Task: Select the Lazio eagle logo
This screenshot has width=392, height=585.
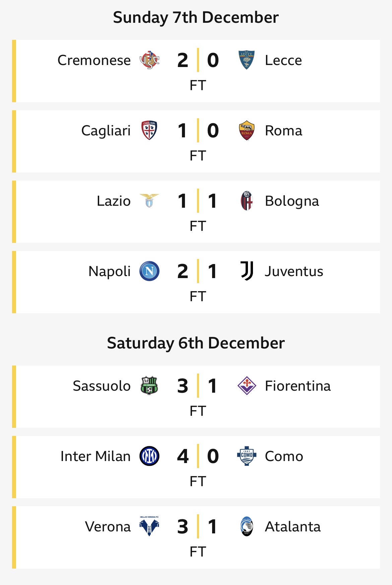Action: (x=149, y=201)
